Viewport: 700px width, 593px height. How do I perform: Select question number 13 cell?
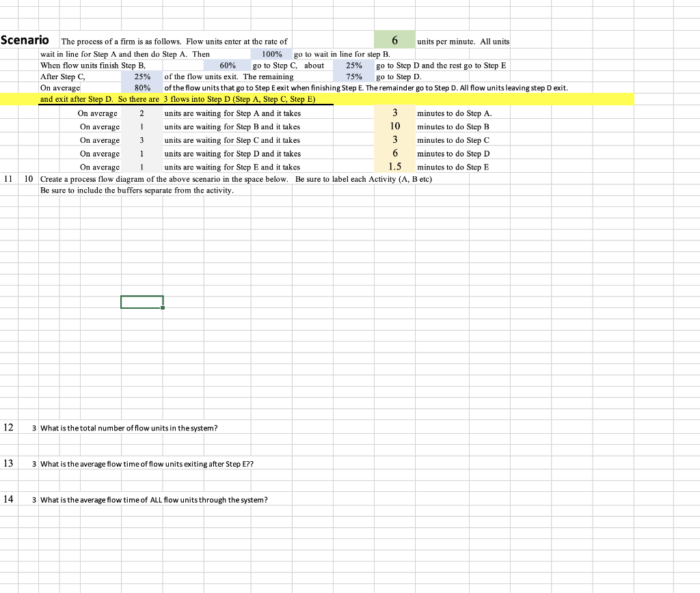pyautogui.click(x=8, y=463)
